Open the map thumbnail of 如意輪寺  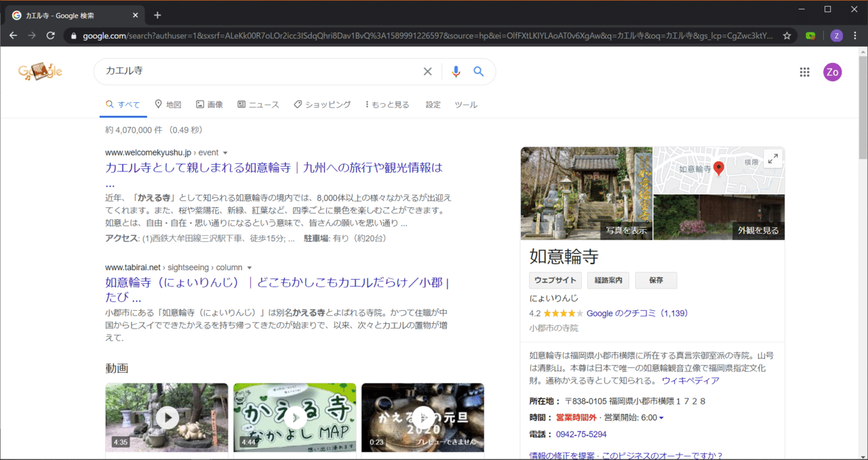click(x=718, y=170)
